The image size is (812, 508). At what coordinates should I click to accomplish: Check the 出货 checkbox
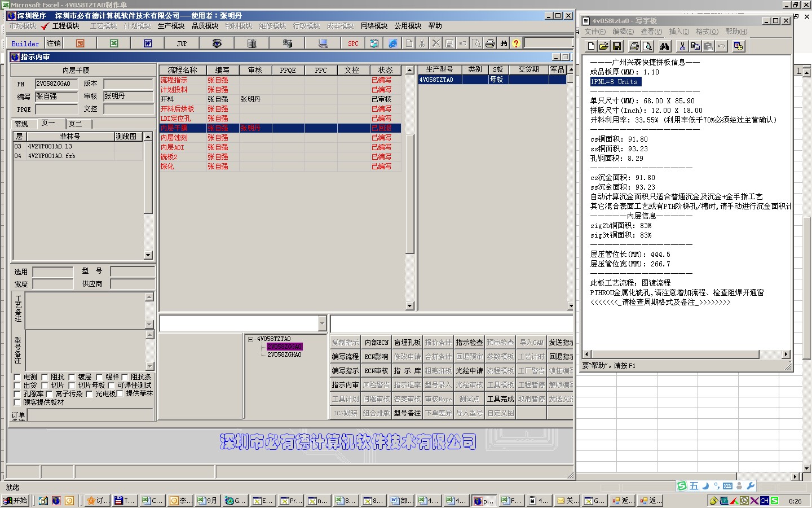coord(17,386)
